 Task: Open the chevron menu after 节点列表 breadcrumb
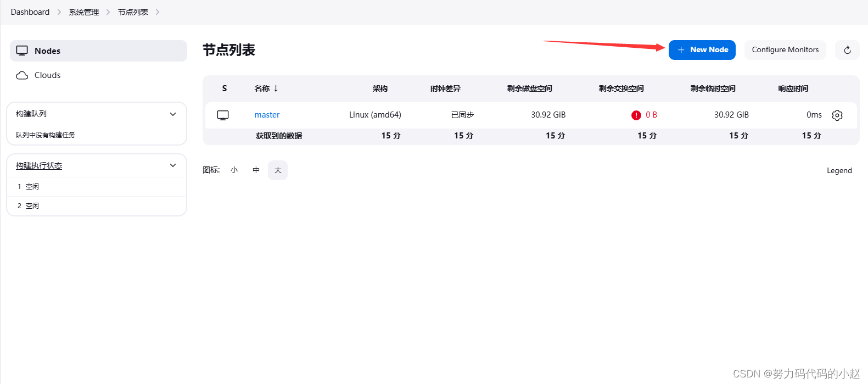[x=158, y=12]
